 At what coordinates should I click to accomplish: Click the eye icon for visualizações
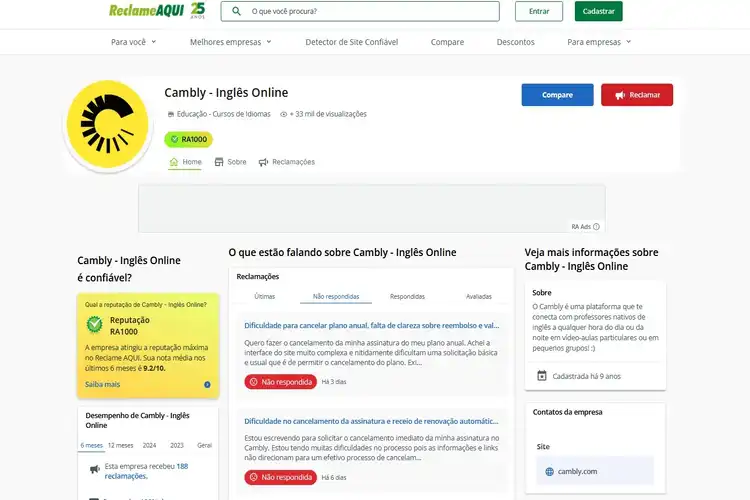(283, 114)
